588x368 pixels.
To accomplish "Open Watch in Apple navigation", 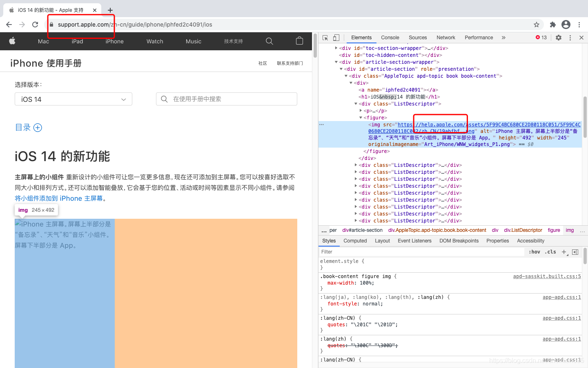I will tap(155, 41).
